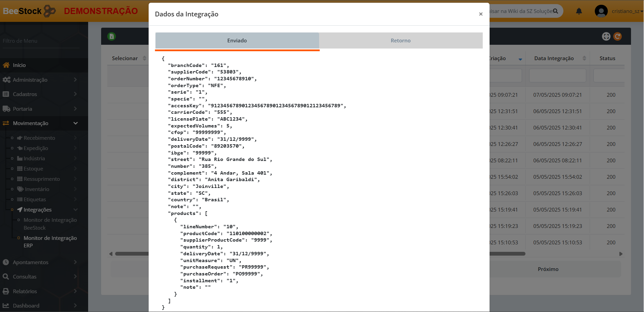Click the Filtro de Menu input field
The width and height of the screenshot is (644, 312).
coord(41,41)
